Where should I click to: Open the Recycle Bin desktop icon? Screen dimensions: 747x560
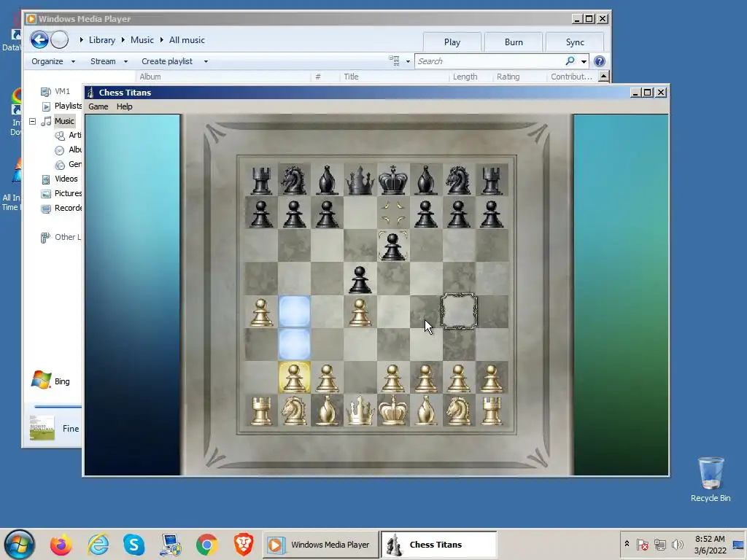(711, 479)
